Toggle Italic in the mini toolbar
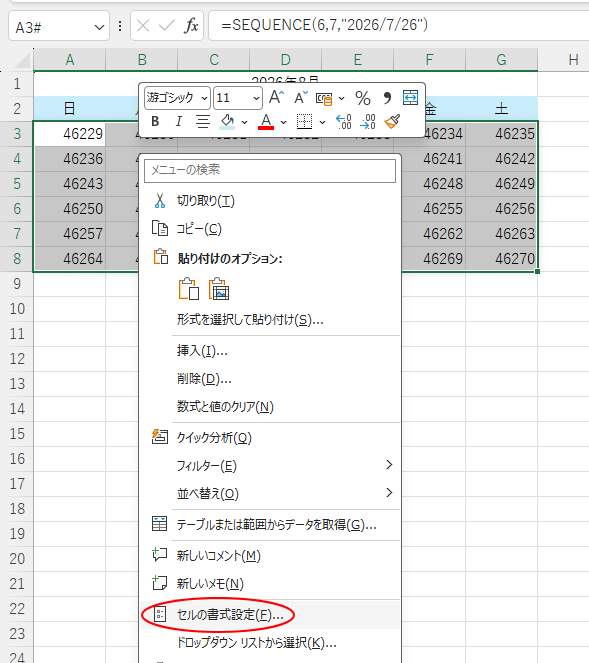The width and height of the screenshot is (589, 663). (178, 122)
